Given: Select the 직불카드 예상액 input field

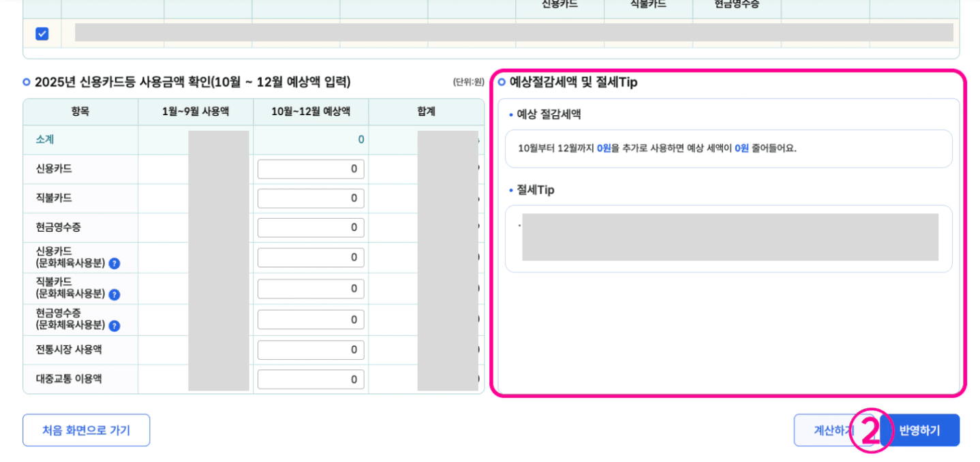Looking at the screenshot, I should click(x=310, y=198).
